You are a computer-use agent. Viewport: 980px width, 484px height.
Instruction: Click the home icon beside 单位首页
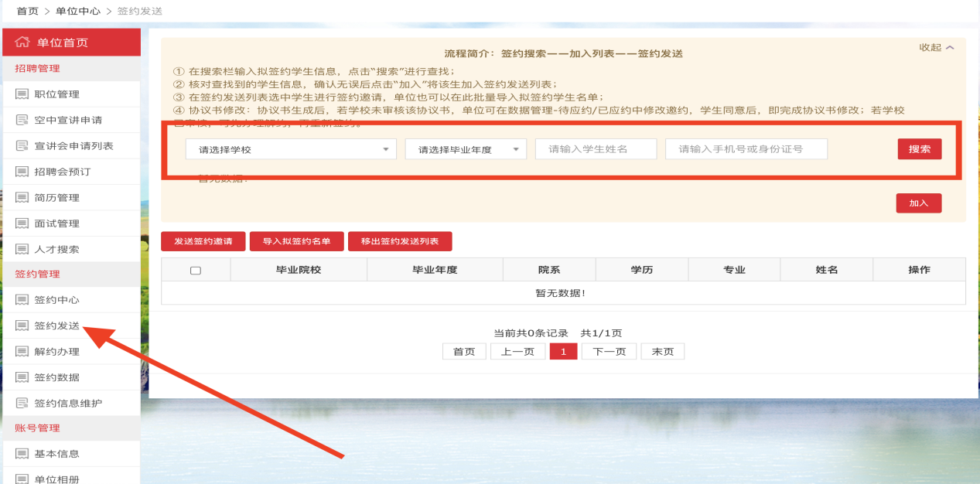click(22, 42)
